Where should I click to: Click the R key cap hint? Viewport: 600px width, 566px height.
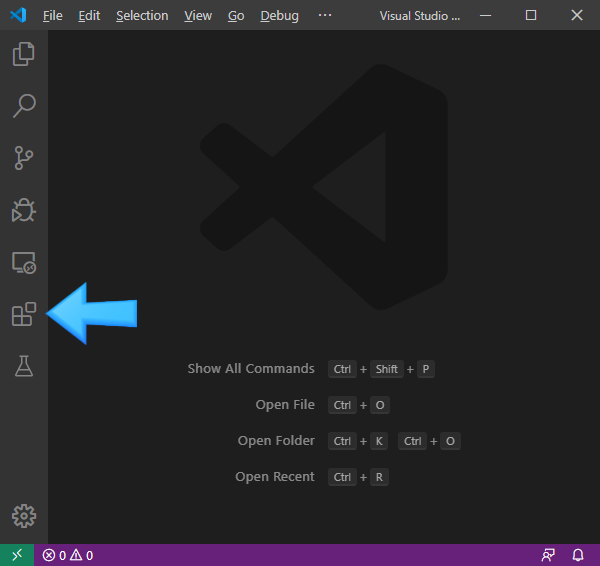[x=379, y=477]
